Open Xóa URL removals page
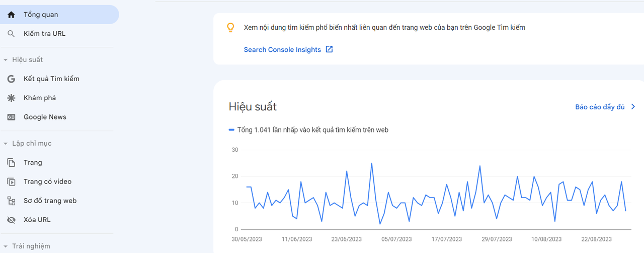The height and width of the screenshot is (253, 644). coord(59,220)
